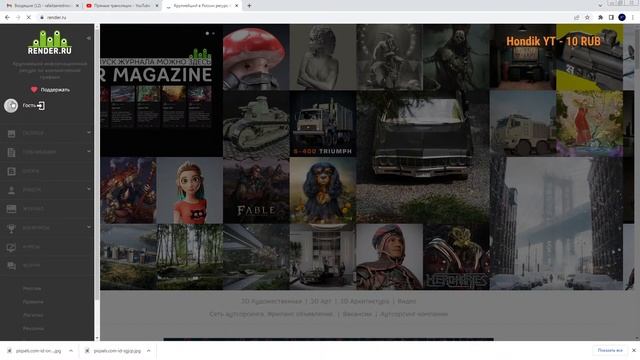Click the monitor lessons icon in sidebar
Viewport: 640px width, 360px height.
point(11,247)
